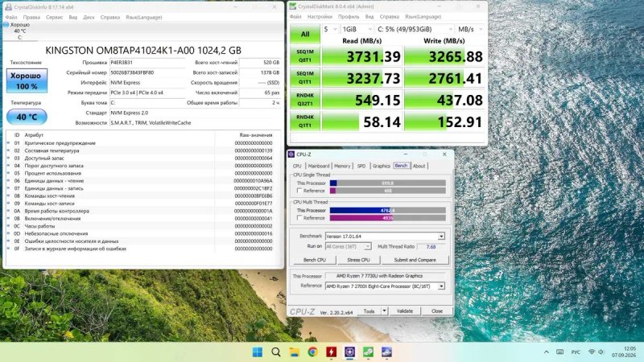This screenshot has height=362, width=644.
Task: Click status dot beside Часы работы attribute
Action: 8,226
